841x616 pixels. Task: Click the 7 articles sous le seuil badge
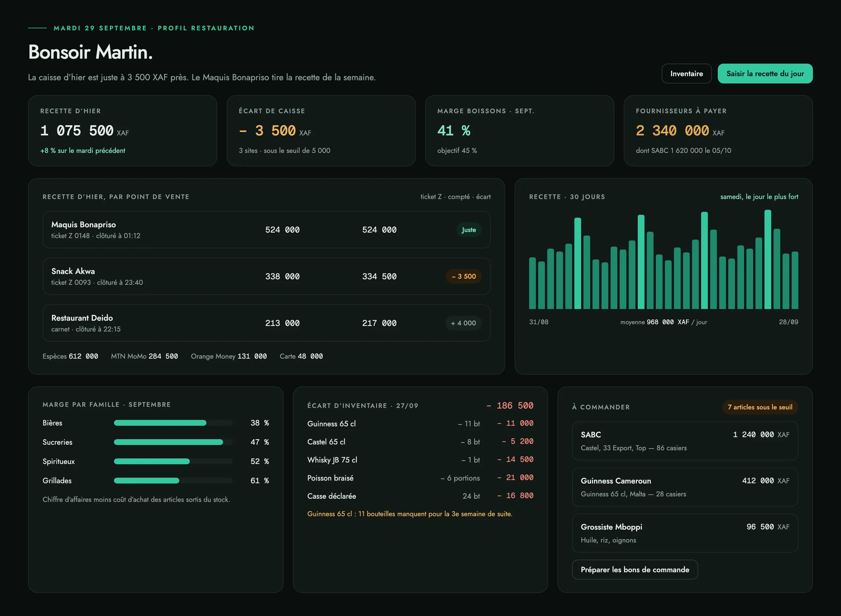click(x=760, y=407)
